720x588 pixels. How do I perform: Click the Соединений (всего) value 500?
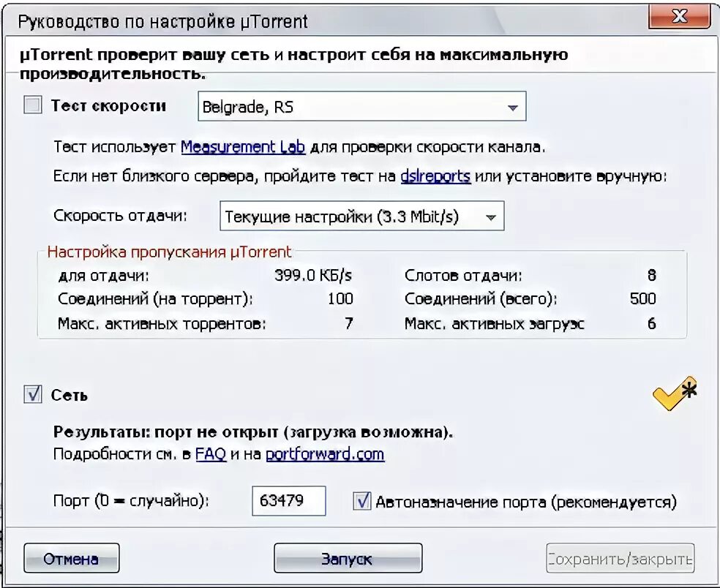(643, 299)
